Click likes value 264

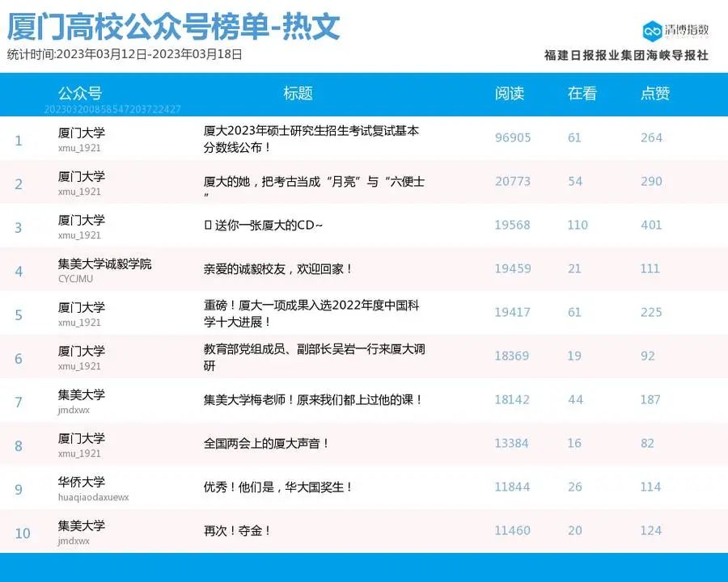(x=651, y=138)
